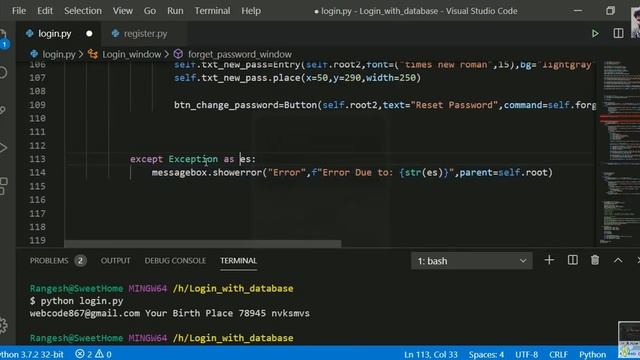Click line number 109 in gutter
The image size is (640, 360).
38,105
